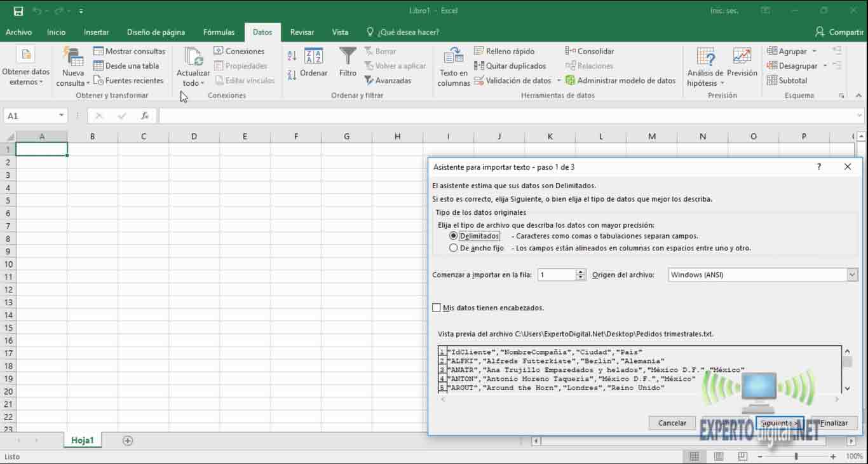Switch to the Revisar ribbon tab
Viewport: 868px width, 464px height.
tap(302, 32)
